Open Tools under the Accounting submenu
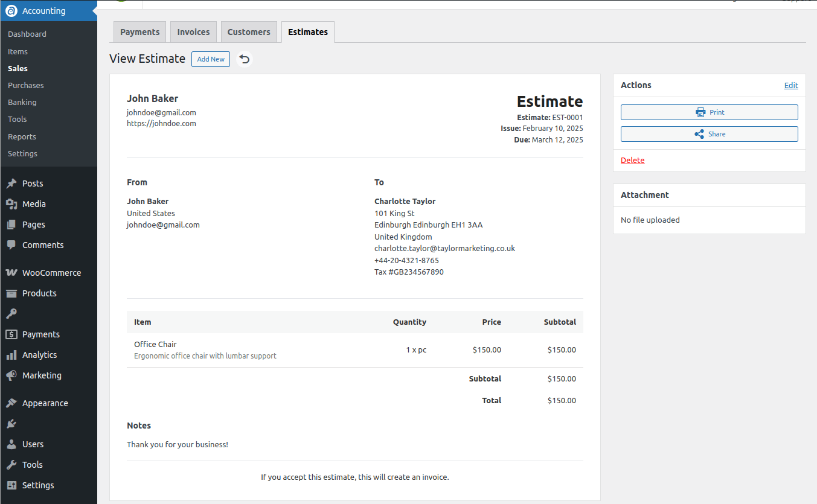Viewport: 817px width, 504px height. pyautogui.click(x=18, y=120)
